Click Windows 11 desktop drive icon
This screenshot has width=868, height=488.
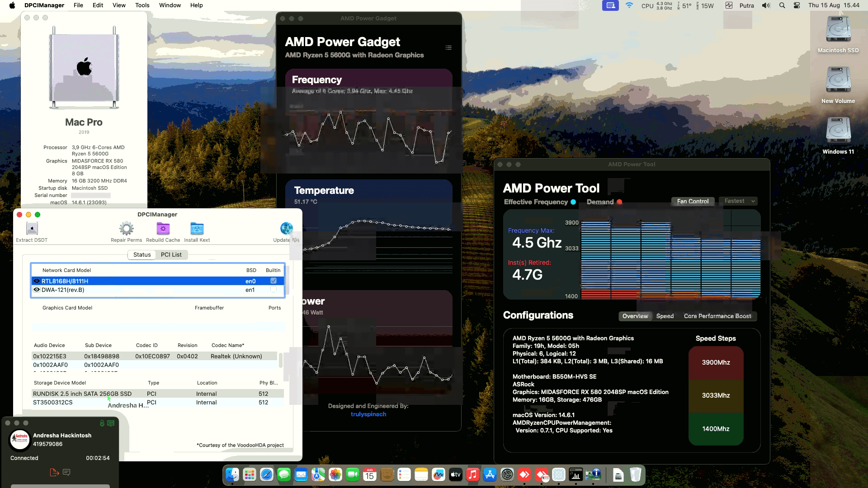tap(838, 131)
